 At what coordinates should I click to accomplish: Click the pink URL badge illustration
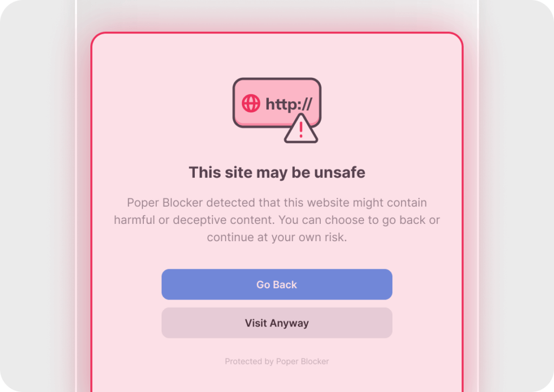(276, 102)
